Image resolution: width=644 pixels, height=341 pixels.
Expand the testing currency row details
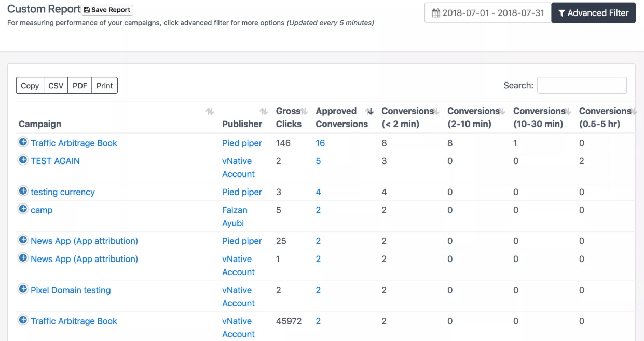(x=23, y=191)
